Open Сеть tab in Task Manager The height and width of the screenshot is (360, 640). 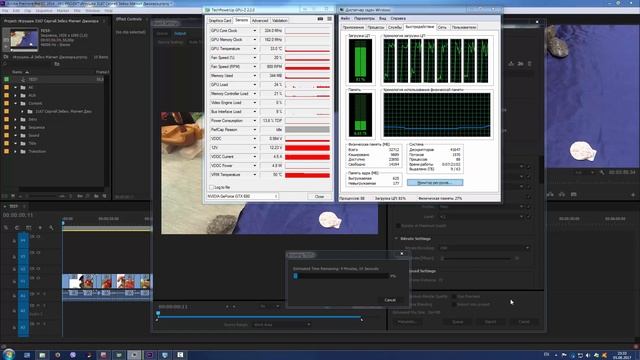click(x=442, y=27)
